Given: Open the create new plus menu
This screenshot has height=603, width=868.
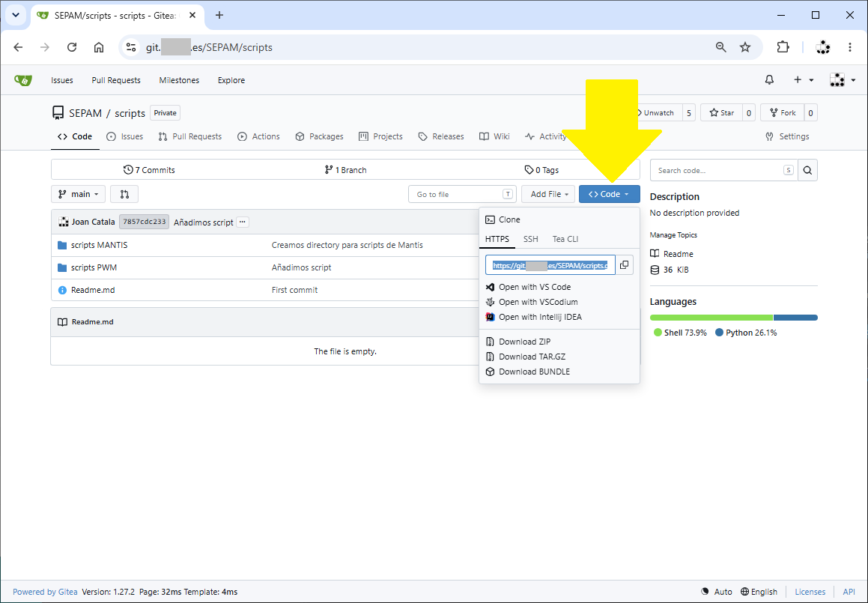Looking at the screenshot, I should [x=804, y=80].
